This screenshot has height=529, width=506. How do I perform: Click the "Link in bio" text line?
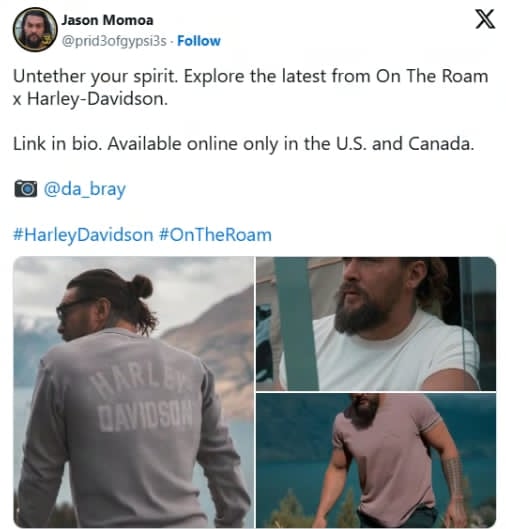(244, 144)
